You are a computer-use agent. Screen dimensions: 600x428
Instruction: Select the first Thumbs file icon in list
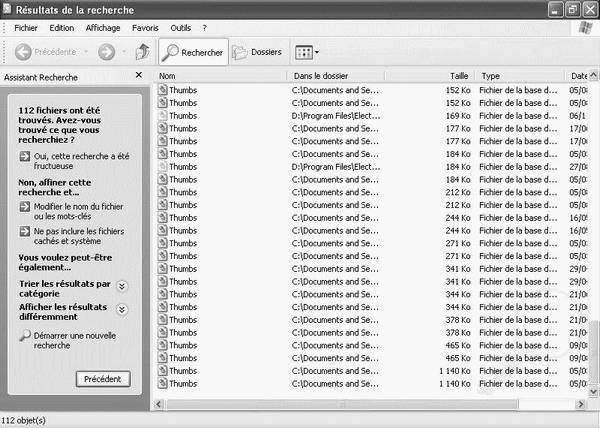163,90
